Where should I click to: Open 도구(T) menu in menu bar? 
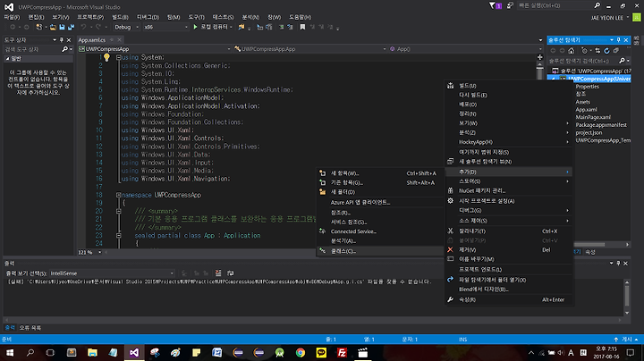(196, 17)
